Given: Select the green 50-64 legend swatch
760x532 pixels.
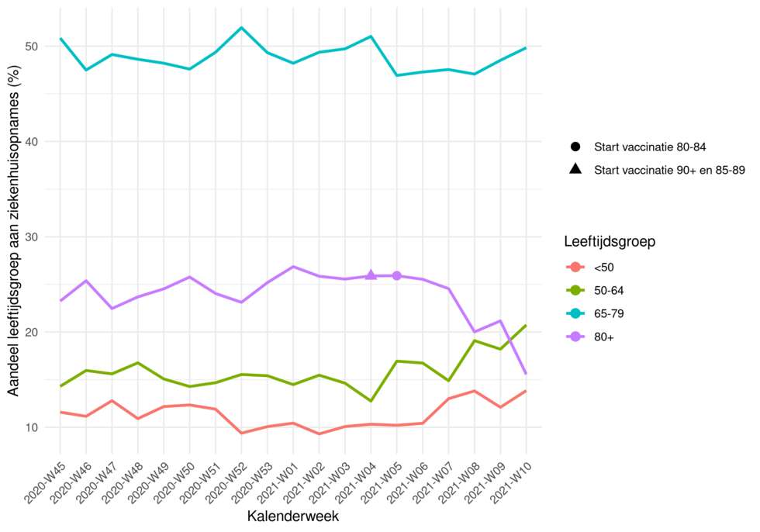Looking at the screenshot, I should click(x=575, y=290).
